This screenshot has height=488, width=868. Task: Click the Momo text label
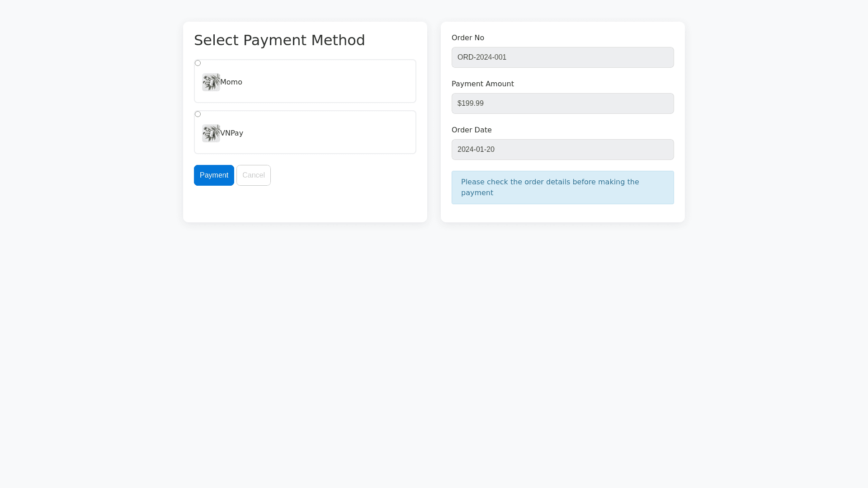(x=231, y=82)
